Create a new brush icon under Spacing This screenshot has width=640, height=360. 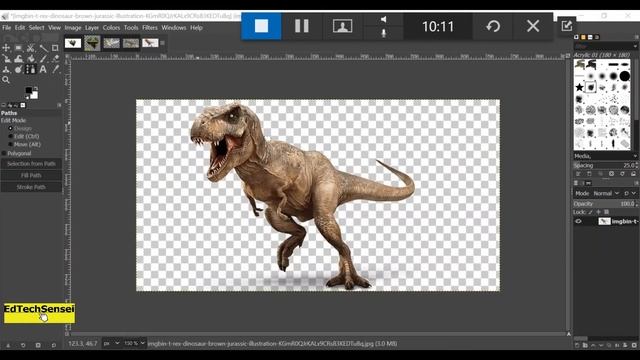[589, 174]
